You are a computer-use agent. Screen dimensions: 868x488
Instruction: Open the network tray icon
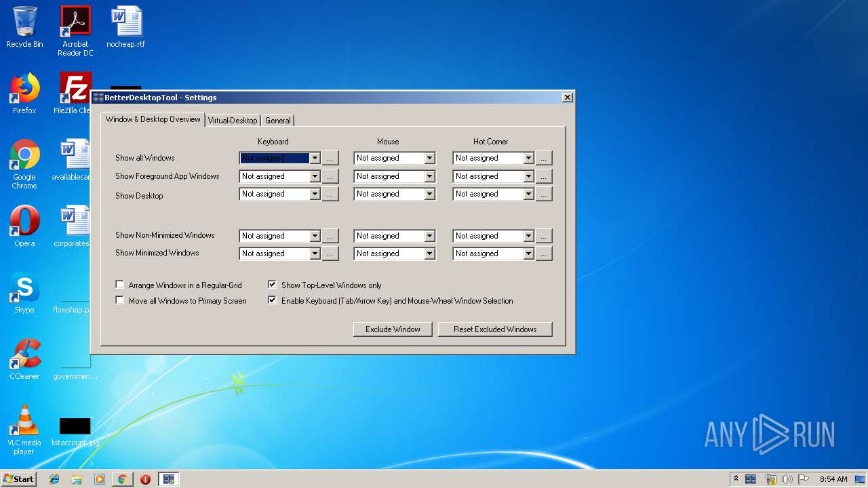[x=770, y=479]
